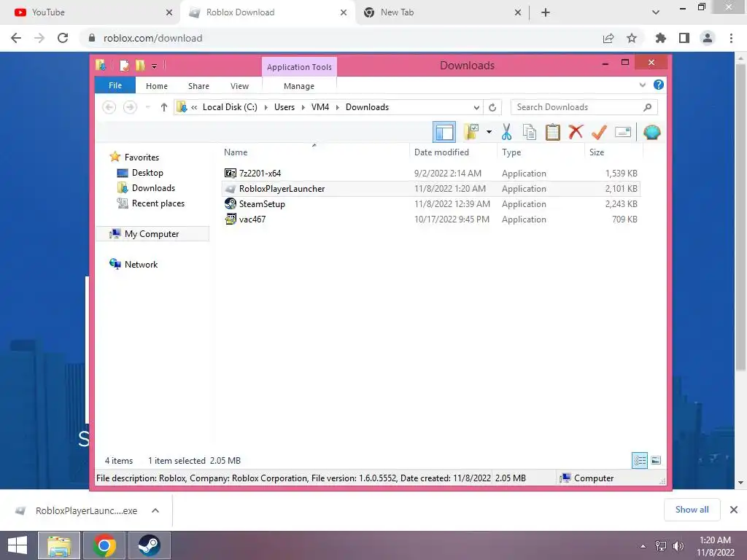Expand the arrow after Local Disk (C:)

coord(266,107)
